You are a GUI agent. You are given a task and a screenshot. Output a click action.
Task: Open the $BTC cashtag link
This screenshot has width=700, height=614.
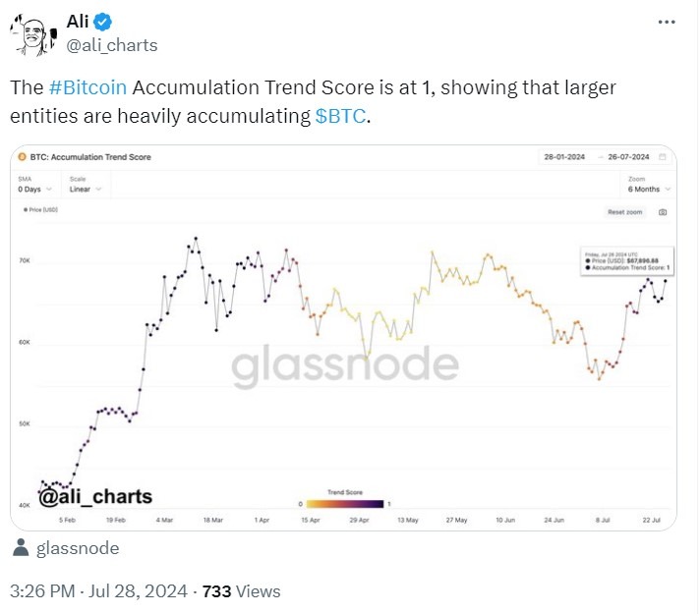click(340, 115)
